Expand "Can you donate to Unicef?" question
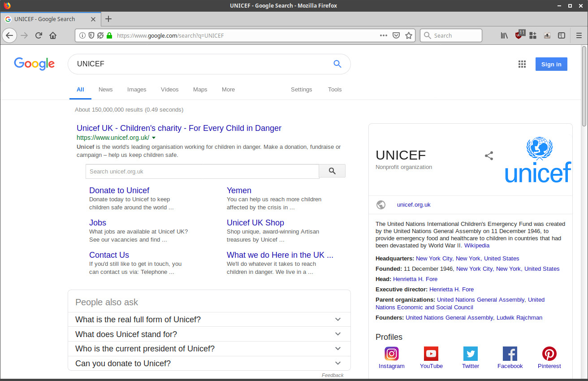Screen dimensions: 588x381 (x=338, y=363)
